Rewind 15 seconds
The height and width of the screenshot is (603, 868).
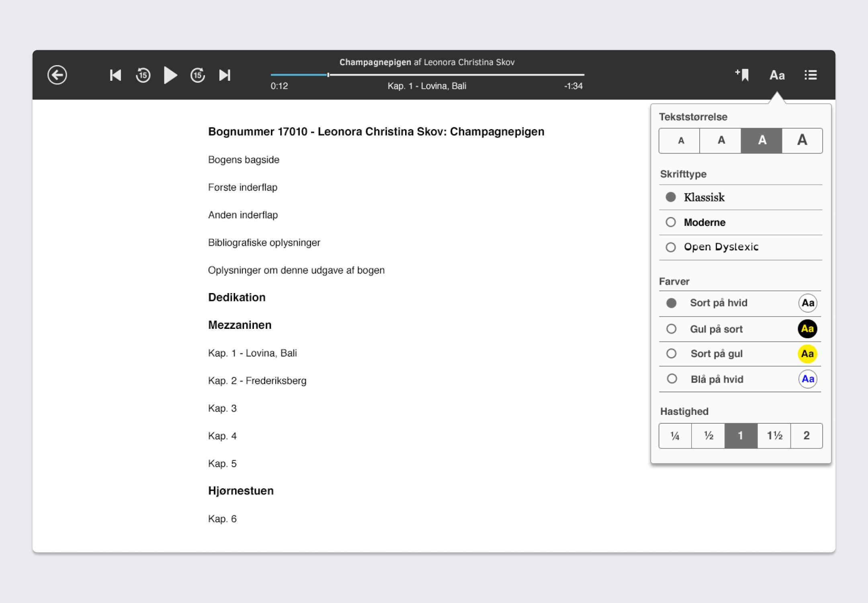coord(143,75)
